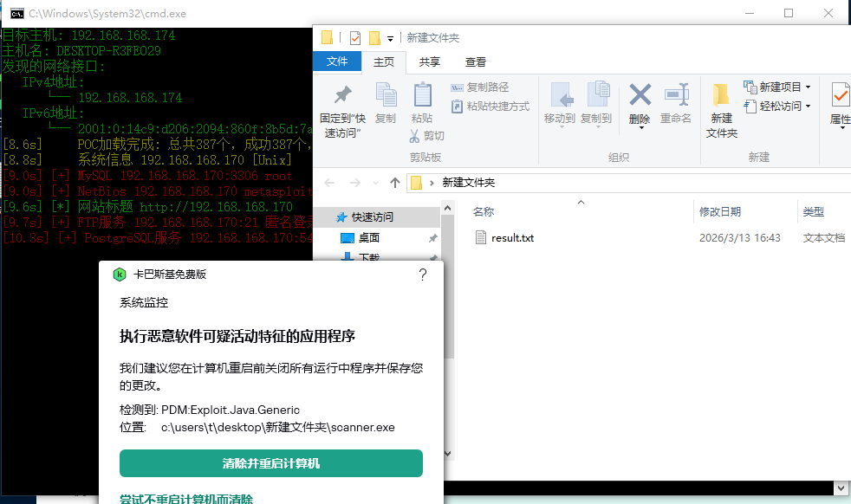Viewport: 851px width, 504px height.
Task: Click the Paste clipboard icon
Action: [x=422, y=95]
